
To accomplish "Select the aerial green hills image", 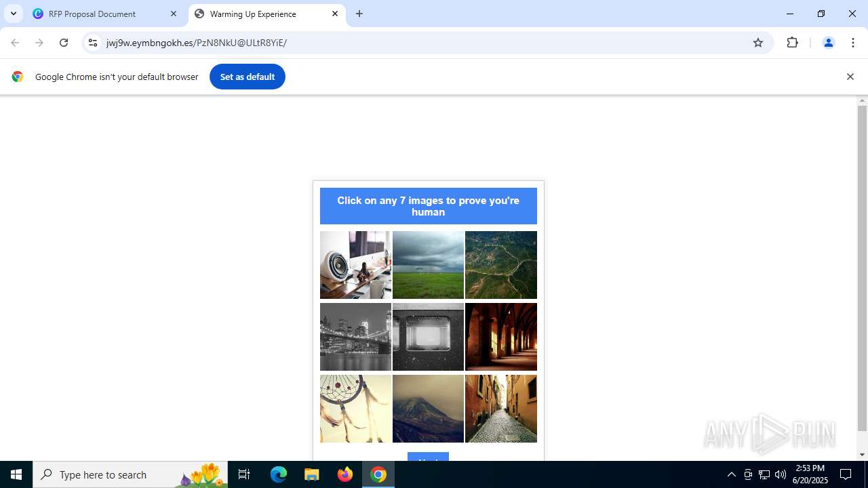I will [x=501, y=265].
